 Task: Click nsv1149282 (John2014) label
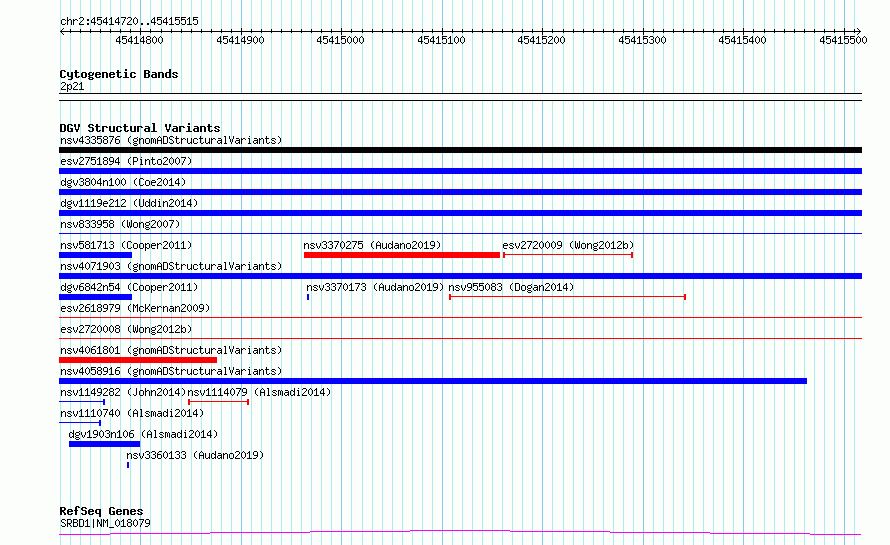coord(123,392)
